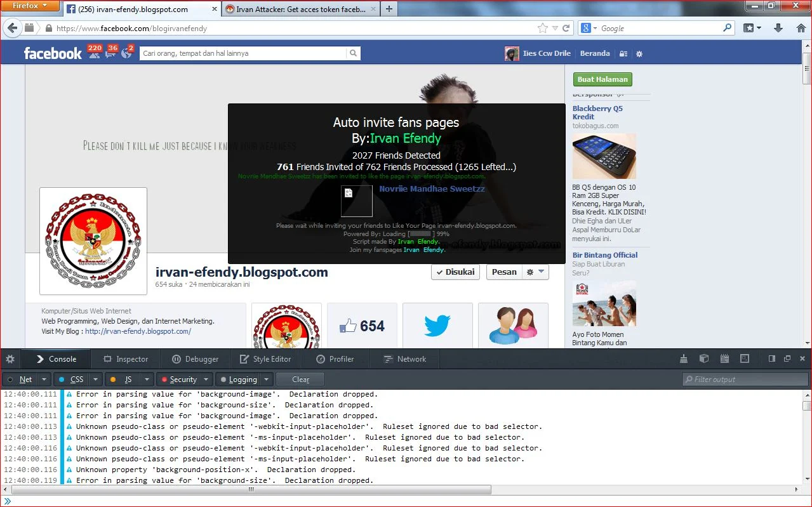Screen dimensions: 812x507
Task: Toggle Security messages filter
Action: (178, 379)
